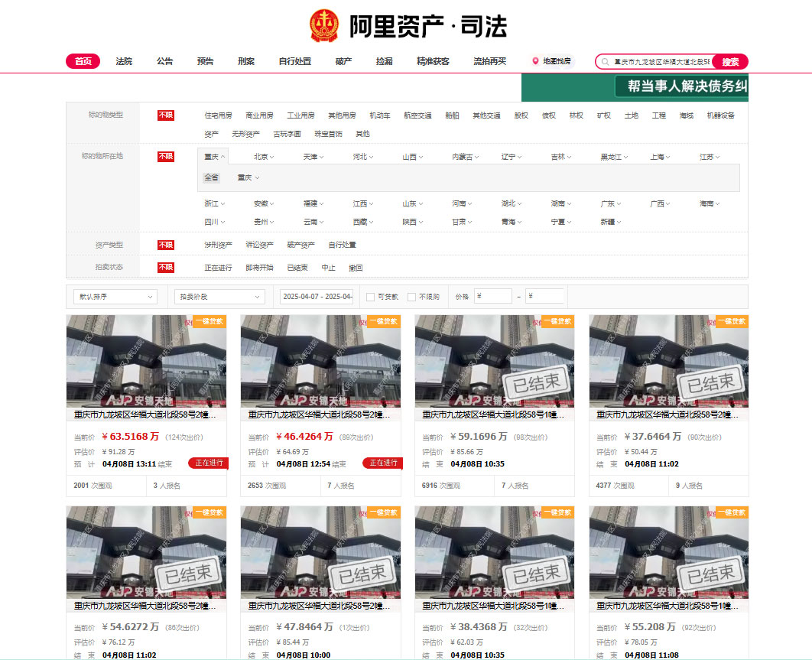Click the search magnifier icon in search box
The image size is (812, 660).
(x=606, y=62)
